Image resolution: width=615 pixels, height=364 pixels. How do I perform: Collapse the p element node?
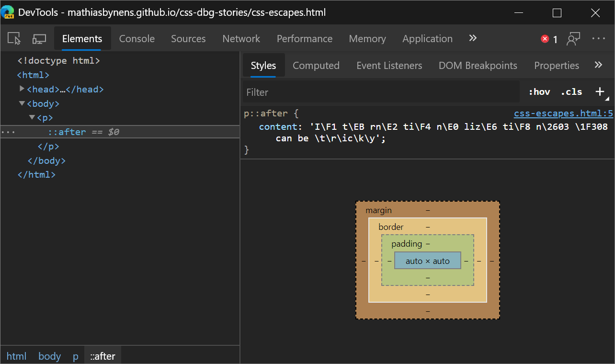click(32, 117)
